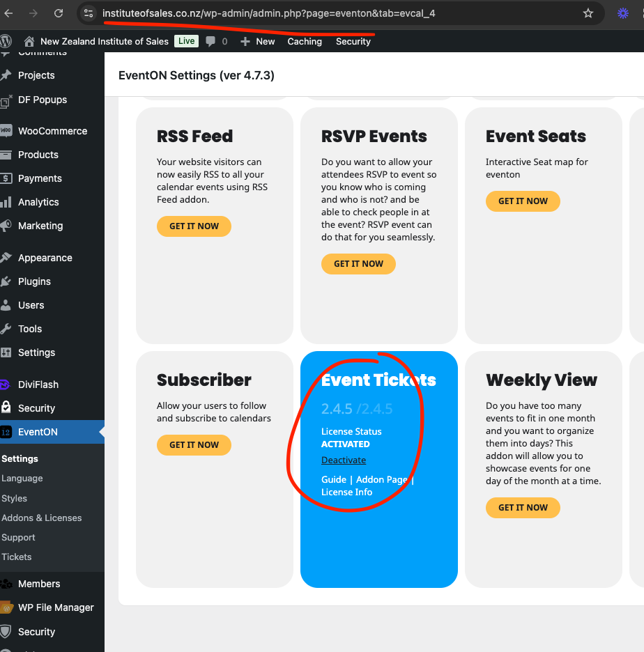The width and height of the screenshot is (644, 652).
Task: Open the Products menu item
Action: point(38,155)
